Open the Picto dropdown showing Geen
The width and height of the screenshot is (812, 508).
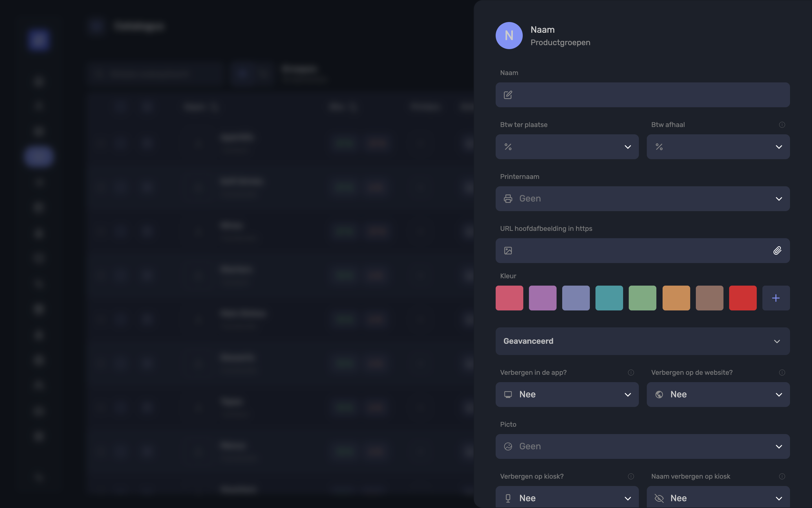[642, 446]
